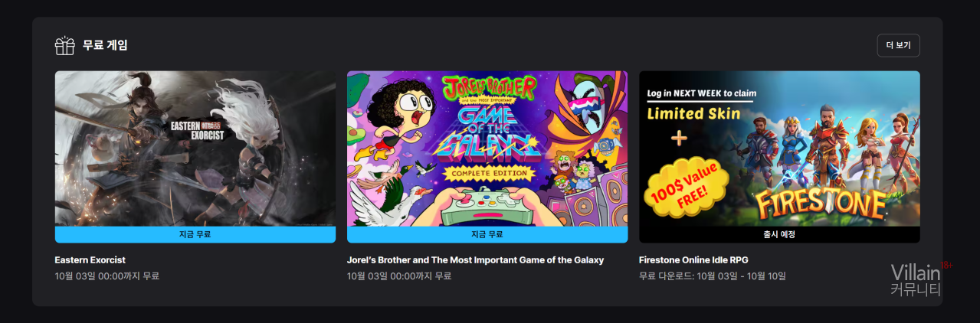This screenshot has width=980, height=323.
Task: Click the Eastern Exorcist logo in the artwork
Action: click(195, 130)
